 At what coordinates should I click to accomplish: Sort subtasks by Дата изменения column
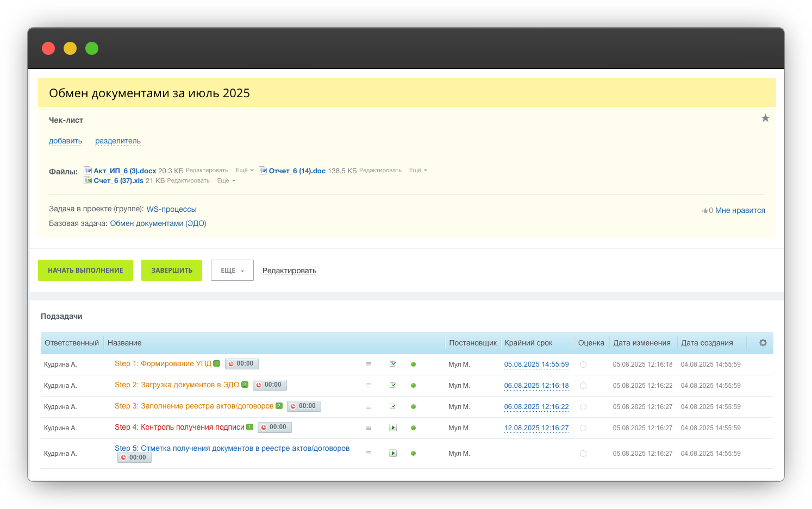click(642, 343)
